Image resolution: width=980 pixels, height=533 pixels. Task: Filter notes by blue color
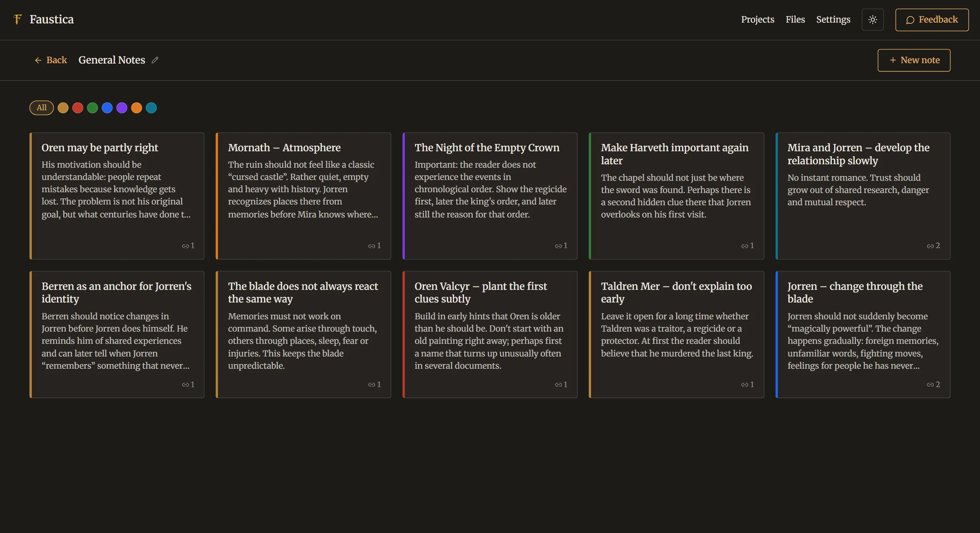click(107, 108)
